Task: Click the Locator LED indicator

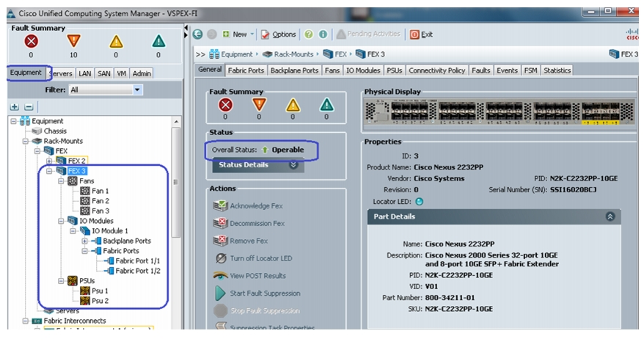Action: click(x=420, y=202)
